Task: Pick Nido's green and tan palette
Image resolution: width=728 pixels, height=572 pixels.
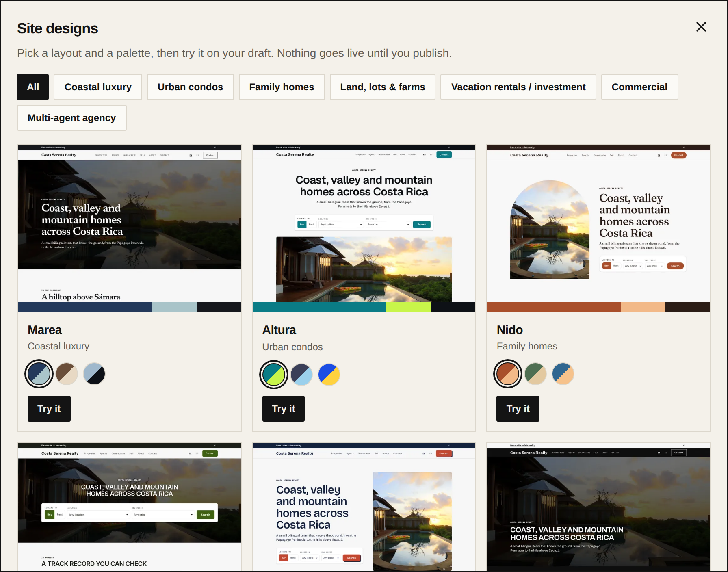Action: coord(535,374)
